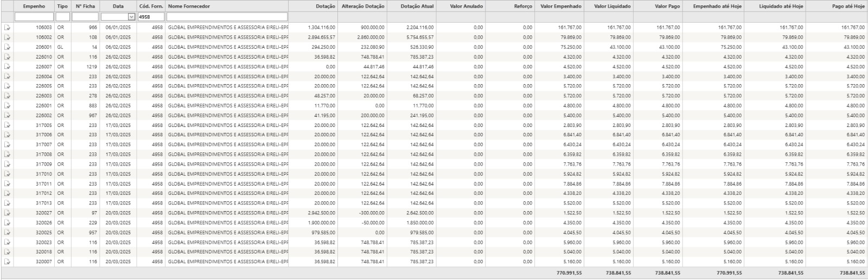Screen dimensions: 868x280
Task: Open detail icon for empenho 317005
Action: pos(7,125)
